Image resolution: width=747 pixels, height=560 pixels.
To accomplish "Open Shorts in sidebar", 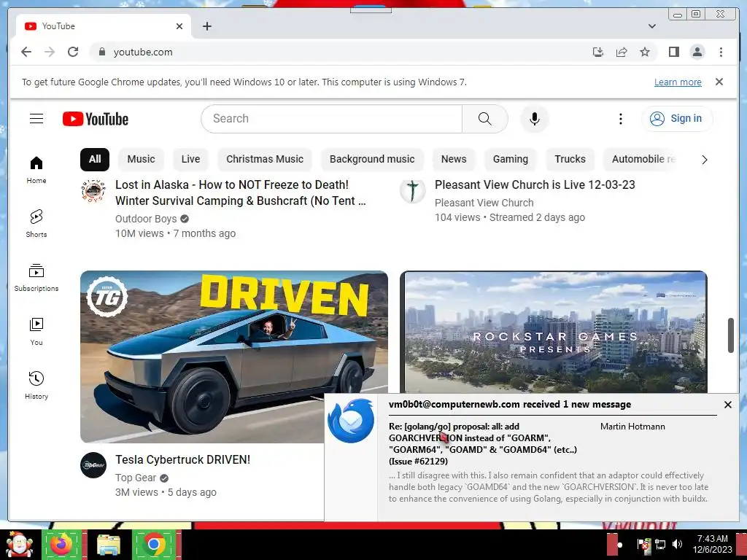I will click(x=36, y=224).
